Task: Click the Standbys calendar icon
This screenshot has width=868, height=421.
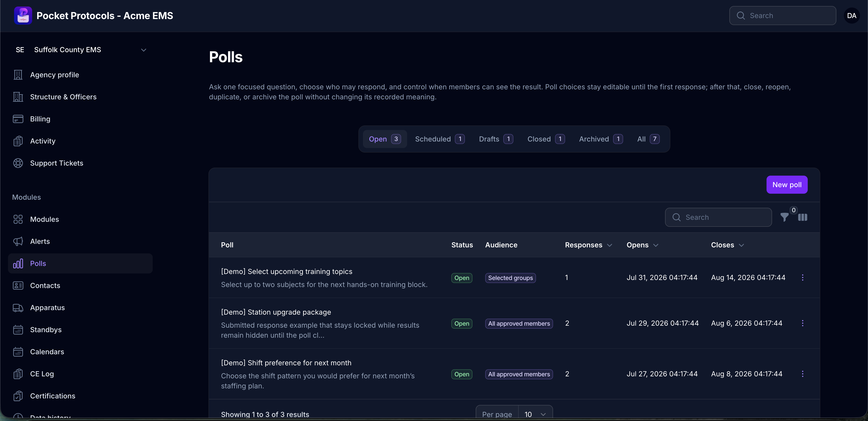Action: tap(18, 330)
